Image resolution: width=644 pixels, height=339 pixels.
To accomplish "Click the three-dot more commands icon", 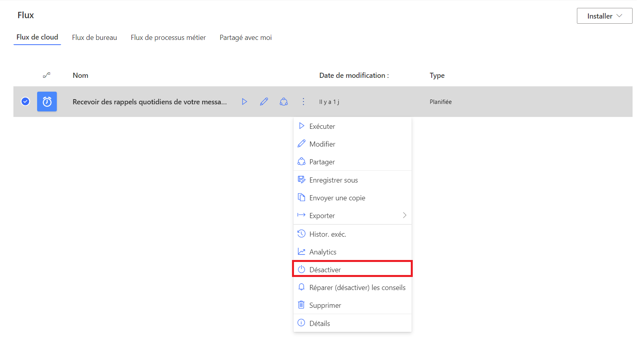I will [303, 102].
